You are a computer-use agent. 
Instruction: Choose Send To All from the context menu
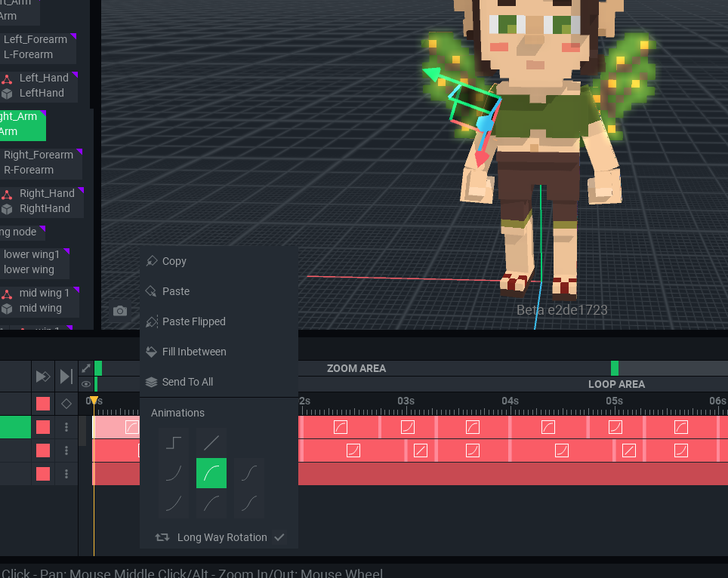pyautogui.click(x=219, y=382)
